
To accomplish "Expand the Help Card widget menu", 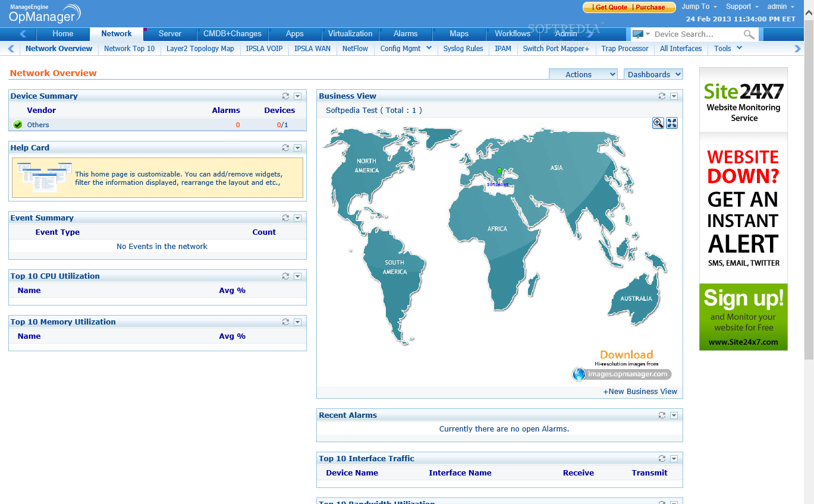I will (x=297, y=148).
